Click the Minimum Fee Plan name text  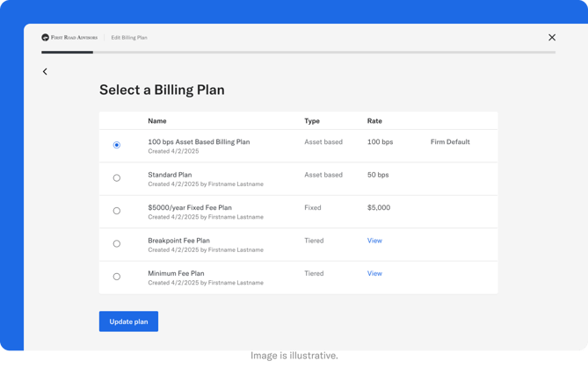click(x=177, y=273)
